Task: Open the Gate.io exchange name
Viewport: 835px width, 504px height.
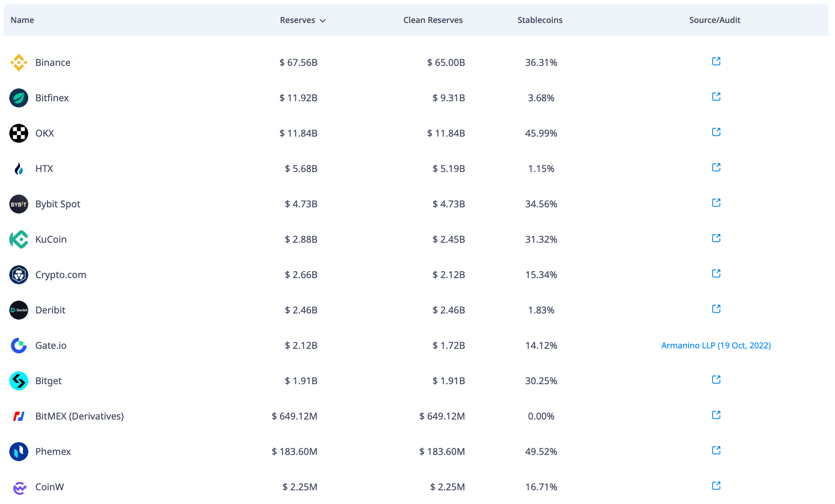Action: click(51, 345)
